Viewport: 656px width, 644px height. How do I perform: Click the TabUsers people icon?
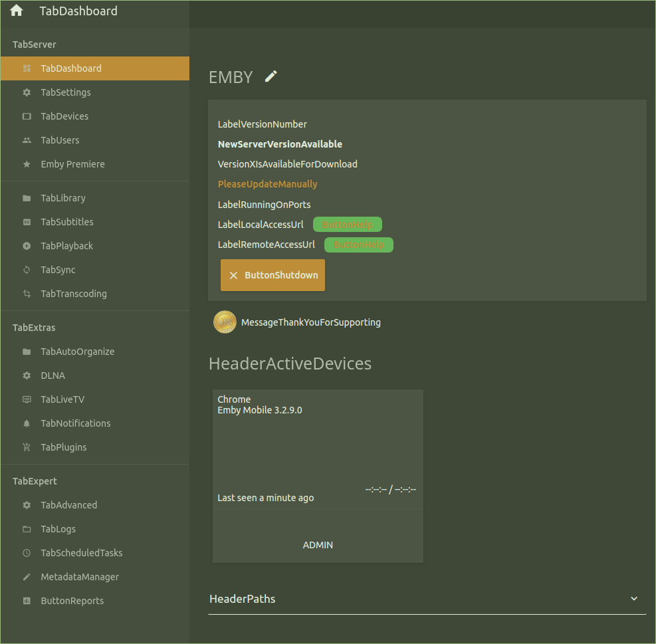click(x=27, y=140)
